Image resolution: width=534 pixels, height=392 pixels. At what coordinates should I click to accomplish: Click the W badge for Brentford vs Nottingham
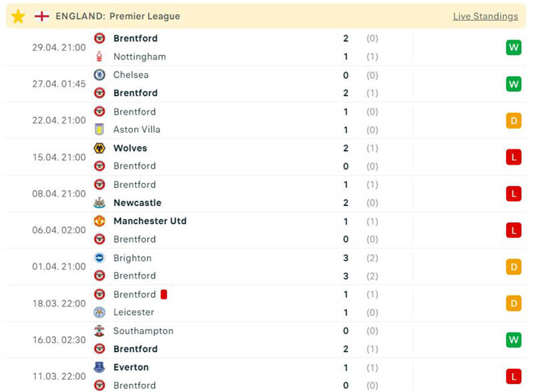tap(513, 47)
